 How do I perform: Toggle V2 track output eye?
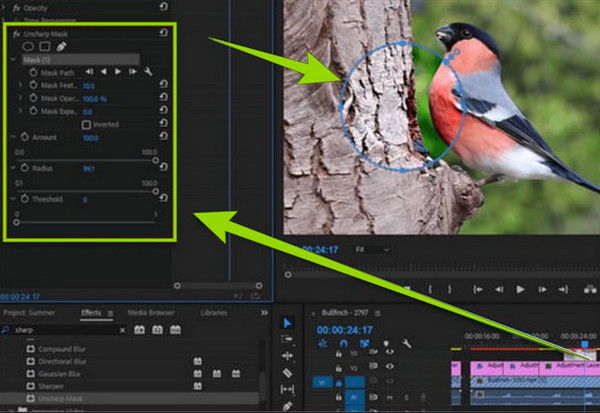[390, 366]
